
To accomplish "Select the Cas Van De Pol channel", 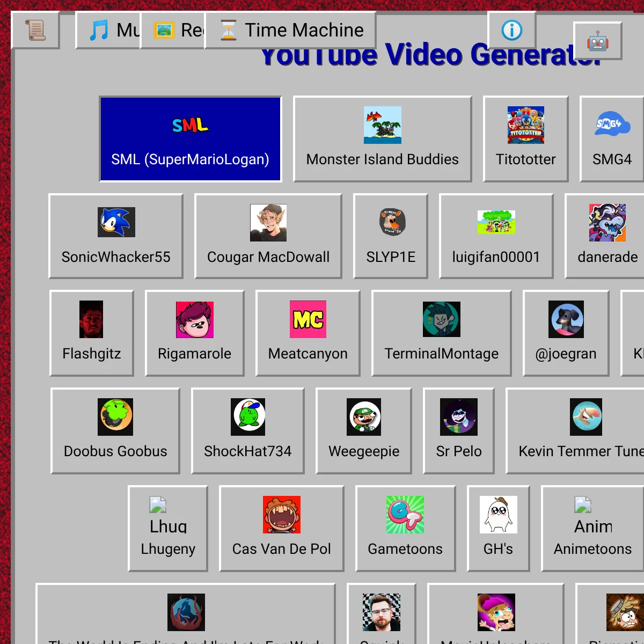I will 282,529.
